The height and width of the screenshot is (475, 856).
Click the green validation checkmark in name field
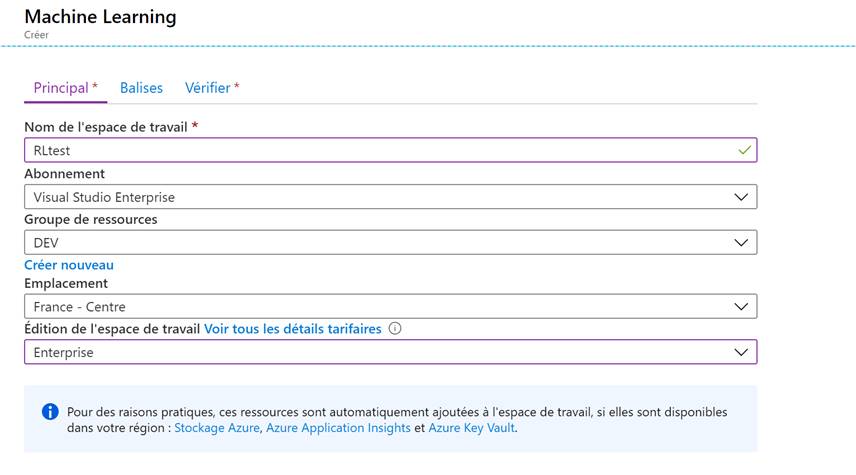click(x=744, y=150)
